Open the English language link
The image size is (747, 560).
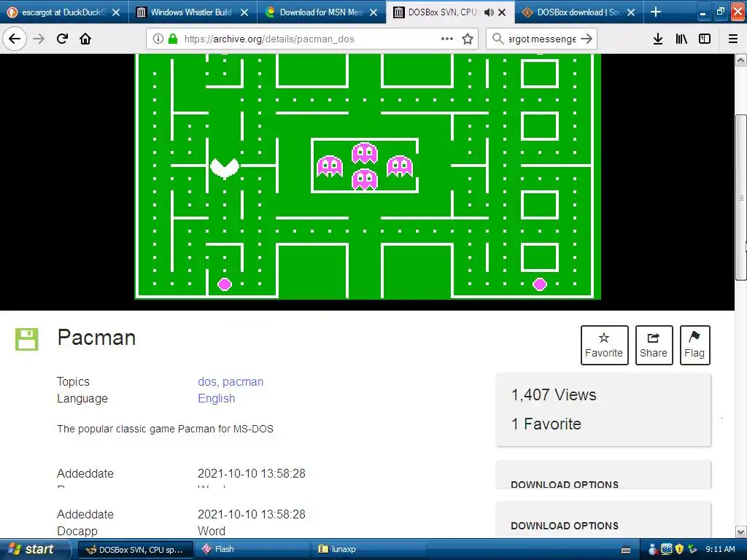(216, 399)
